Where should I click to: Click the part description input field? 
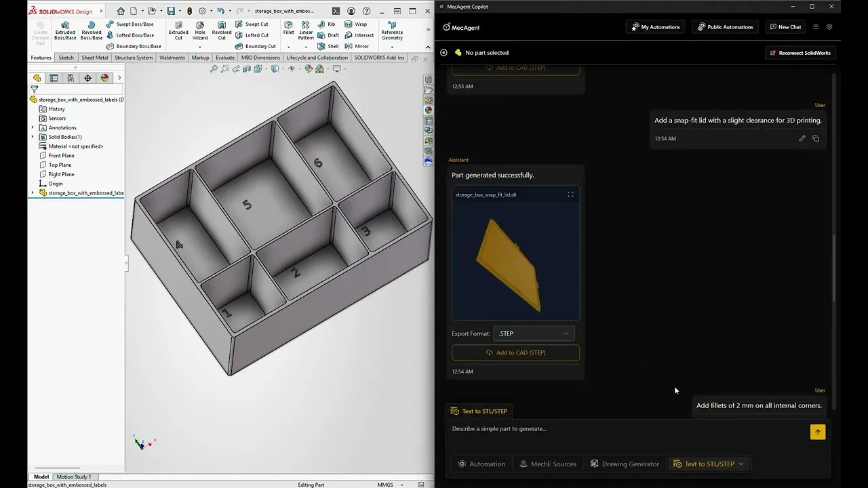(x=627, y=429)
